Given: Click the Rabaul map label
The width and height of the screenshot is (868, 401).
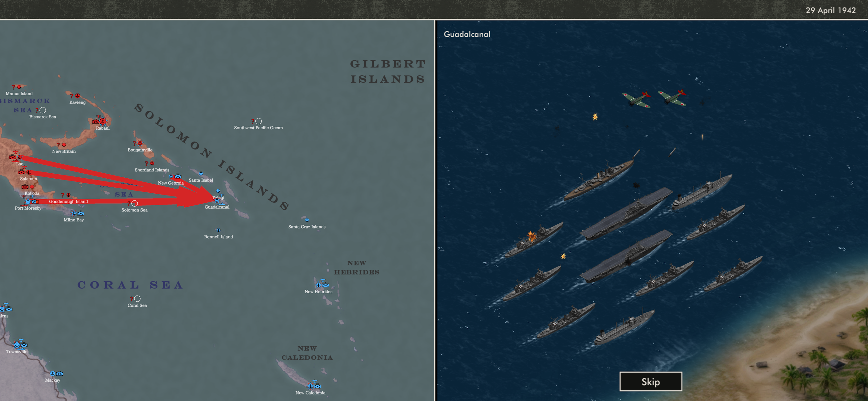Looking at the screenshot, I should tap(103, 128).
